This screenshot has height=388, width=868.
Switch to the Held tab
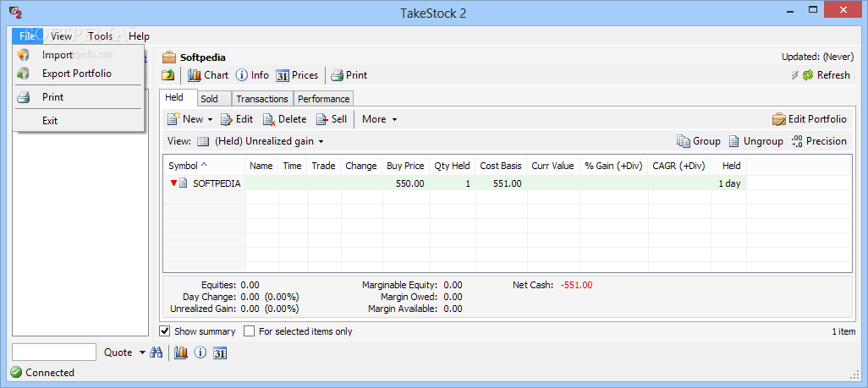174,98
